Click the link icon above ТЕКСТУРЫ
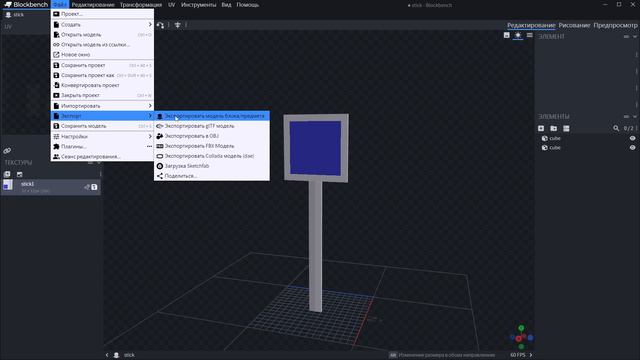 click(x=7, y=151)
